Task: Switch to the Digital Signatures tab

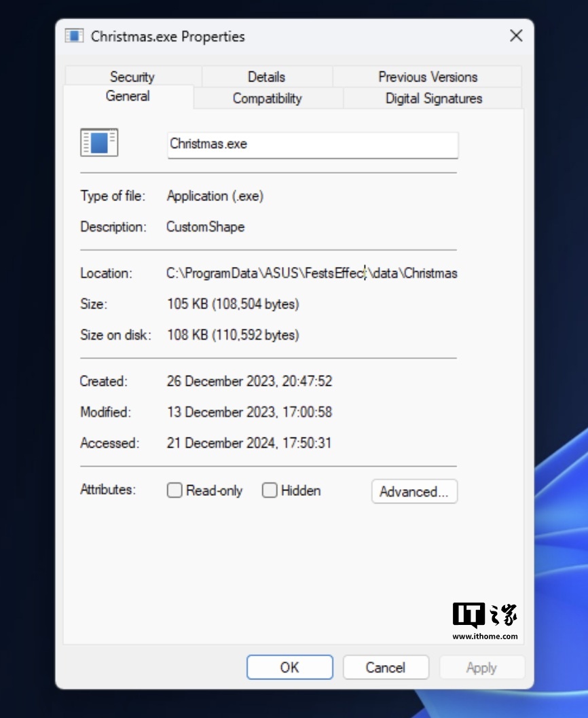Action: tap(433, 98)
